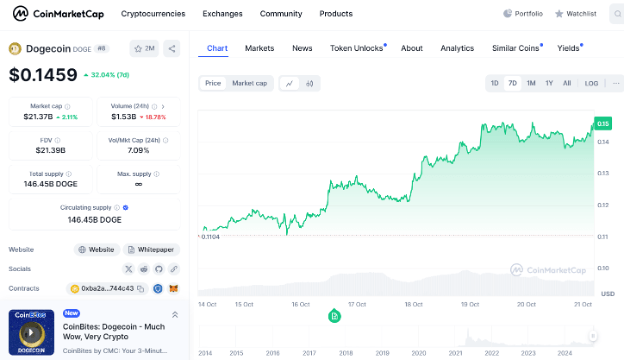
Task: Click the $21.37B market cap value
Action: coord(38,117)
